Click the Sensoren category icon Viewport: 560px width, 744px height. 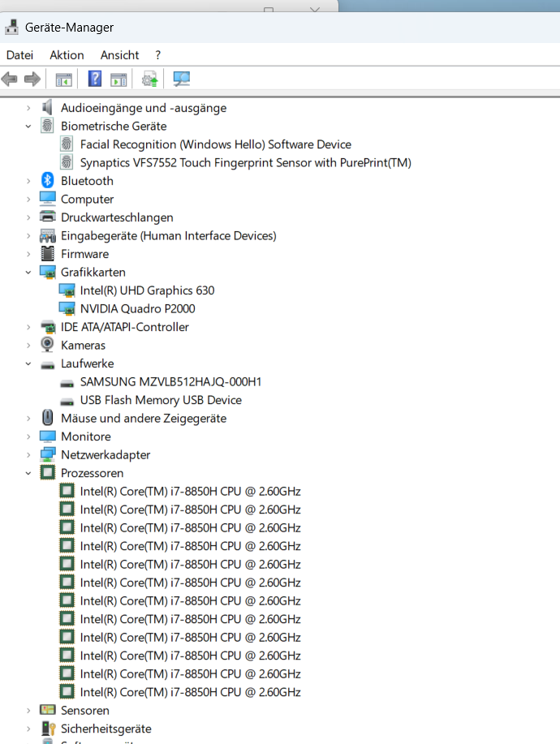click(47, 710)
